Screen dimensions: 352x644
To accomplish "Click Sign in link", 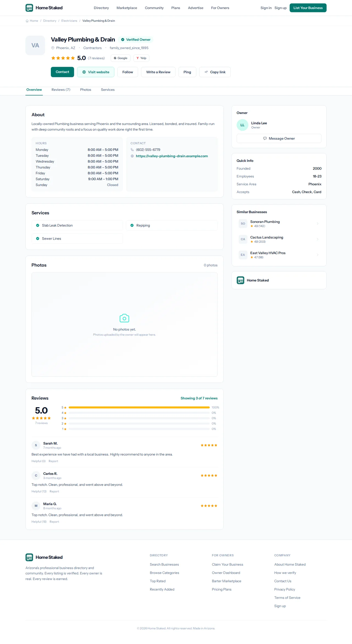I will (266, 8).
